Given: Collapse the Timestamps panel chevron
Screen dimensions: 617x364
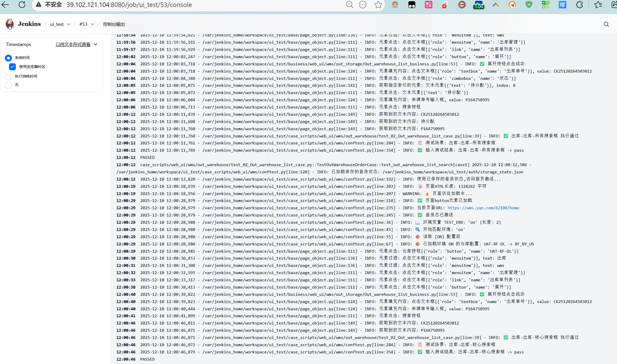Looking at the screenshot, I should [x=96, y=44].
